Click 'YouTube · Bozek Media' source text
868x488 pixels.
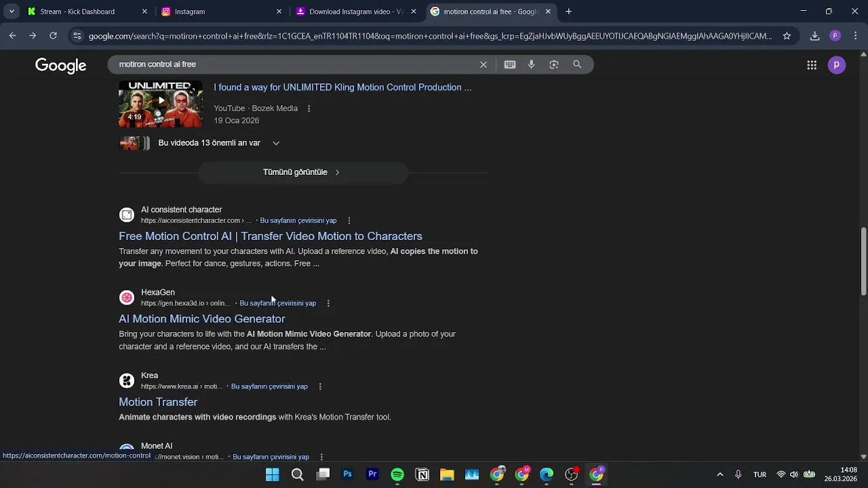(256, 108)
